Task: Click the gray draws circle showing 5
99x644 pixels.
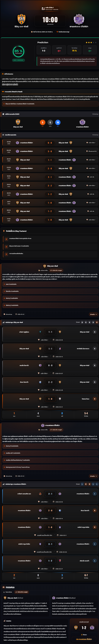Action: click(50, 122)
